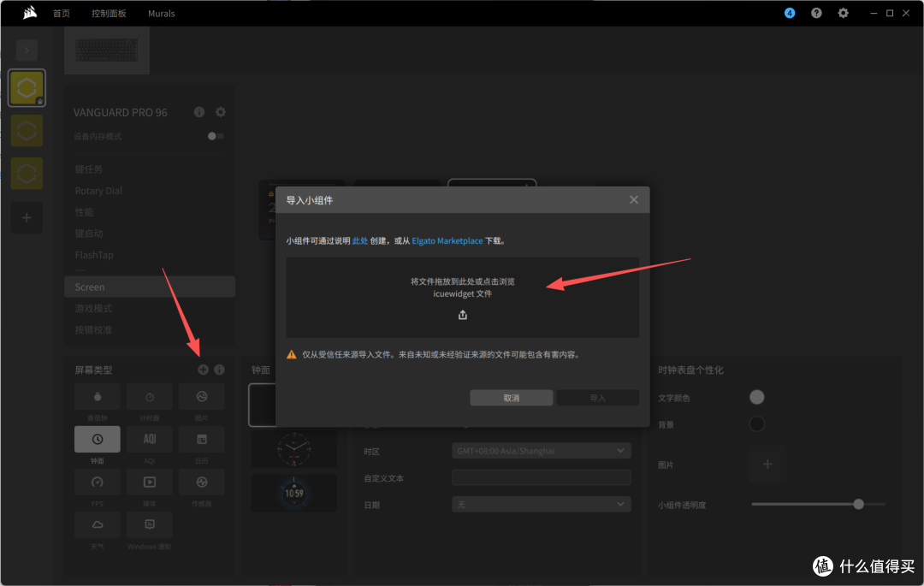Image resolution: width=924 pixels, height=586 pixels.
Task: Select the 计时器 timer screen type
Action: pyautogui.click(x=150, y=396)
